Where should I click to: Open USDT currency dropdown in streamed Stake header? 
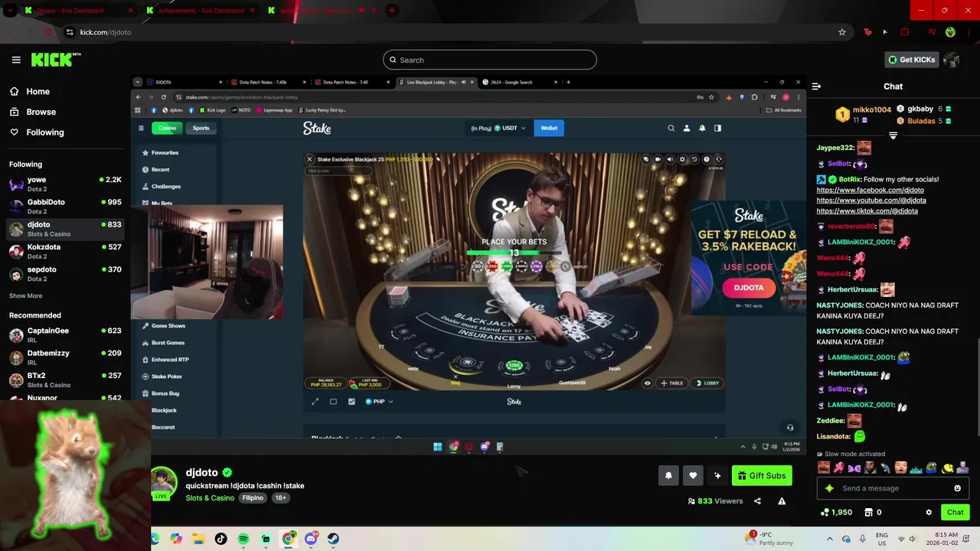(x=511, y=128)
